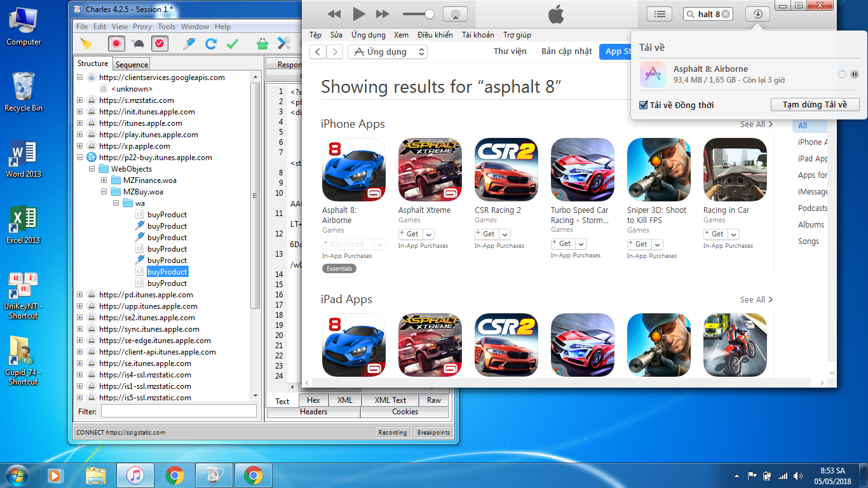Click the Breakpoints status button in Charles
This screenshot has height=488, width=868.
click(x=433, y=433)
